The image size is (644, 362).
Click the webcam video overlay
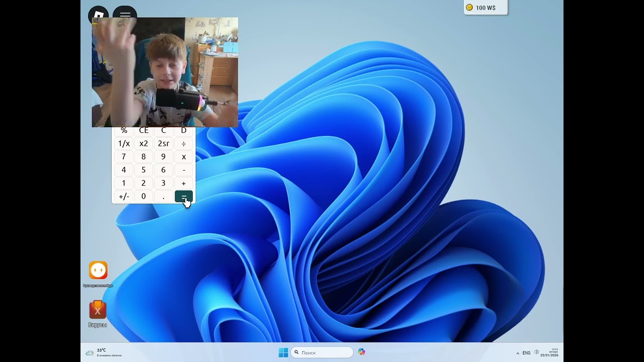[x=165, y=72]
